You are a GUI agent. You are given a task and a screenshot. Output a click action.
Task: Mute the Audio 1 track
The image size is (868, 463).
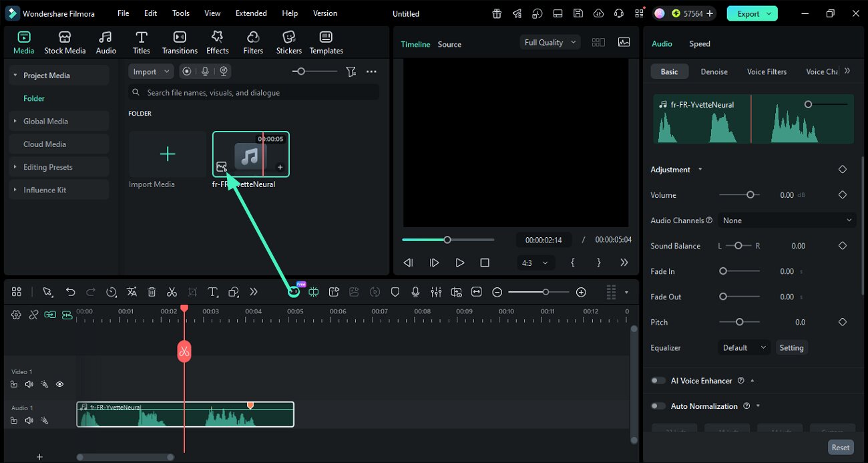click(29, 420)
